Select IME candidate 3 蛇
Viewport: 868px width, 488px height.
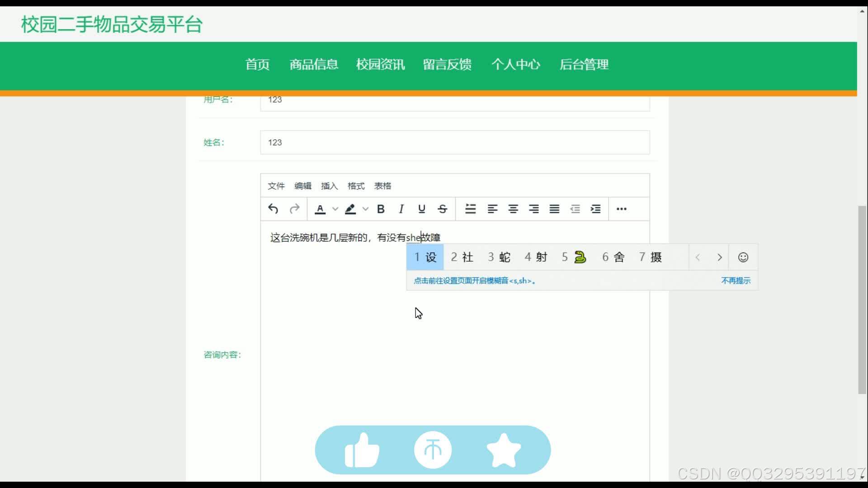[499, 257]
